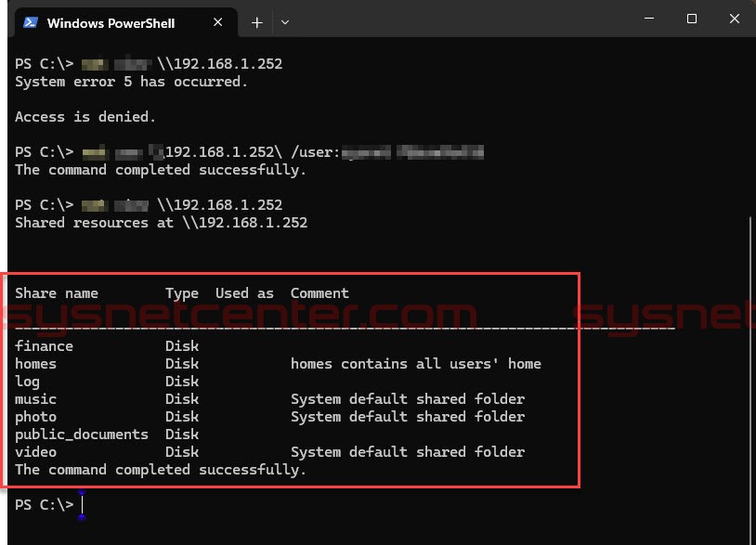Click the 'log' share name
The height and width of the screenshot is (545, 756).
tap(27, 382)
